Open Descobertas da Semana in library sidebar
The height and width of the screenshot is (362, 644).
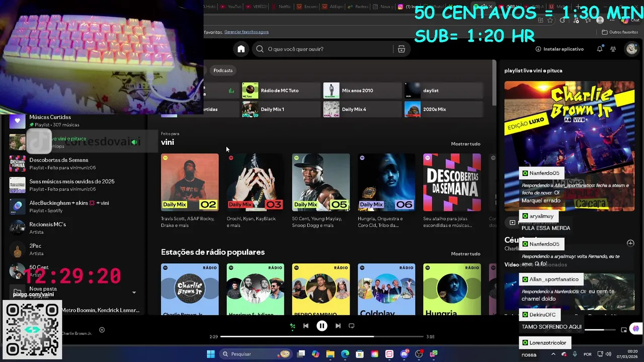[75, 163]
